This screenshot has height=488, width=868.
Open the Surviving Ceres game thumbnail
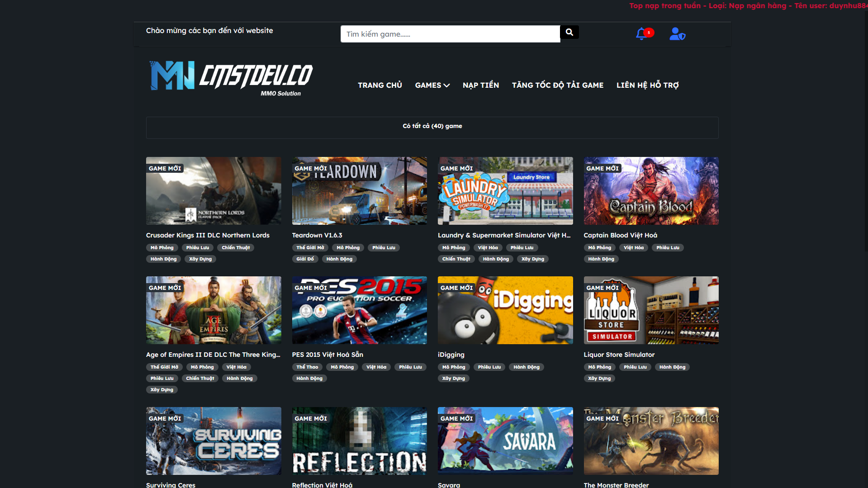click(x=213, y=441)
